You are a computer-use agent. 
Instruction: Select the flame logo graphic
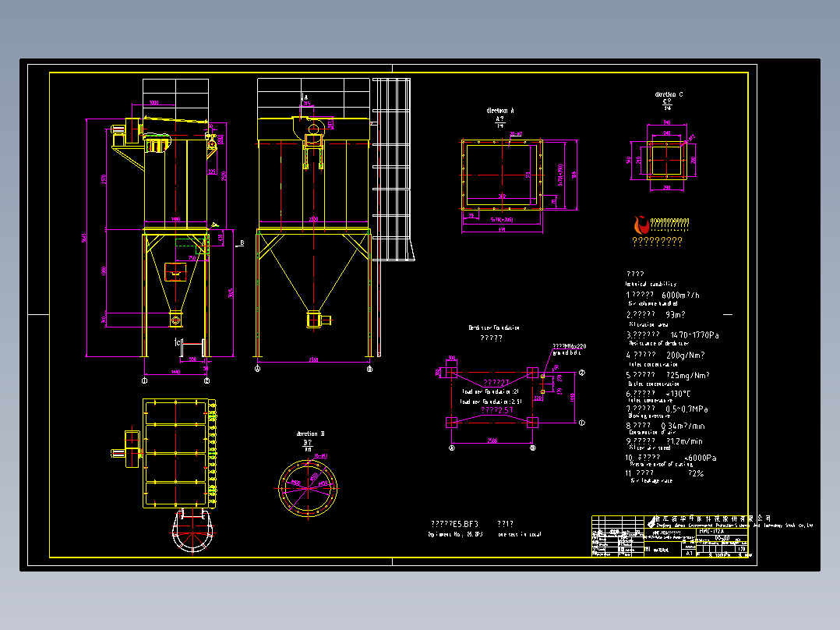[x=641, y=225]
